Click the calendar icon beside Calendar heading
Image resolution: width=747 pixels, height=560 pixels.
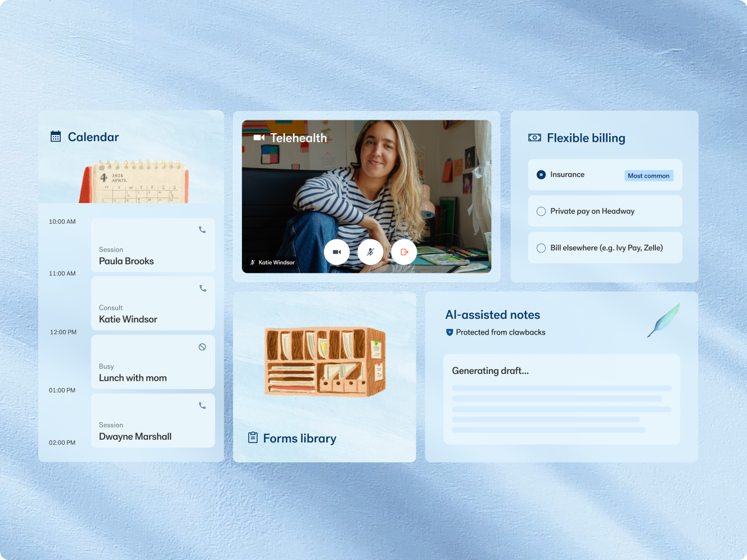click(x=56, y=137)
